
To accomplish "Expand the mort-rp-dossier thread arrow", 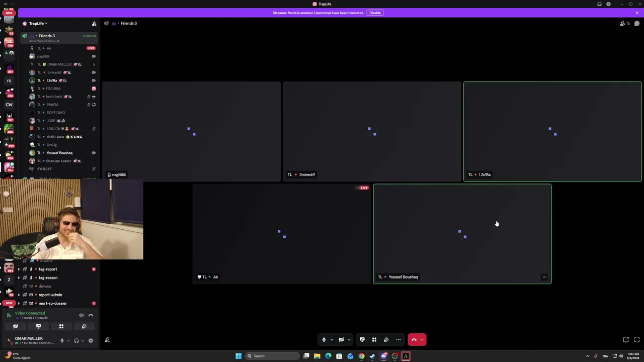I will point(19,303).
